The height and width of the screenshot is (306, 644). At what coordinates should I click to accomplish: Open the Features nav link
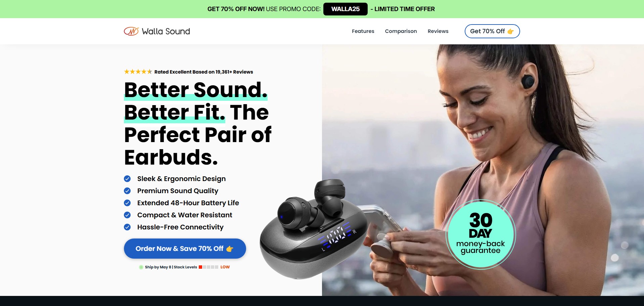point(363,31)
